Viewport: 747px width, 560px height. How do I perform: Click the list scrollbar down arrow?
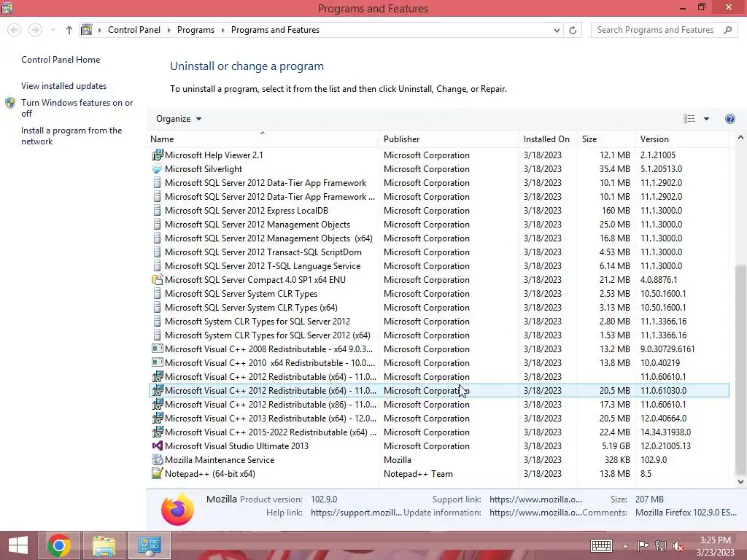[740, 481]
